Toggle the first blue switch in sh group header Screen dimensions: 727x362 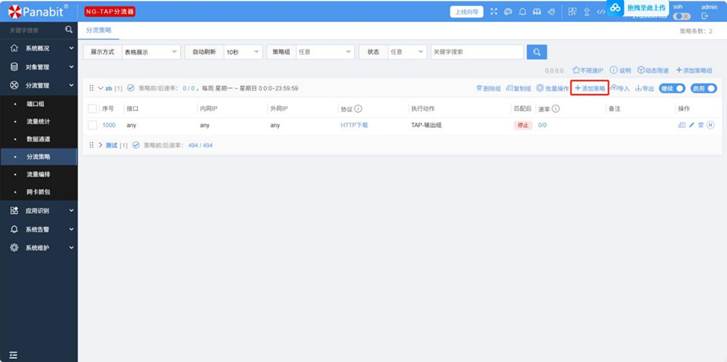click(x=672, y=88)
